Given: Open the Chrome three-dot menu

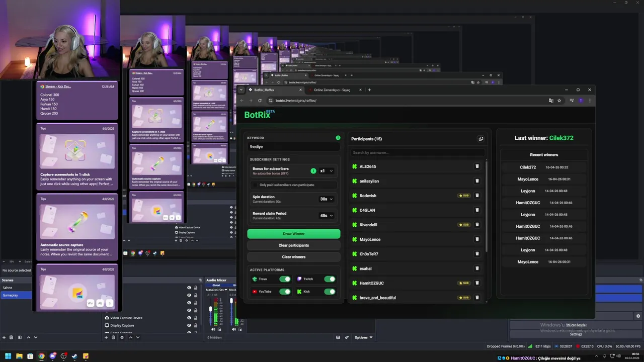Looking at the screenshot, I should coord(590,101).
